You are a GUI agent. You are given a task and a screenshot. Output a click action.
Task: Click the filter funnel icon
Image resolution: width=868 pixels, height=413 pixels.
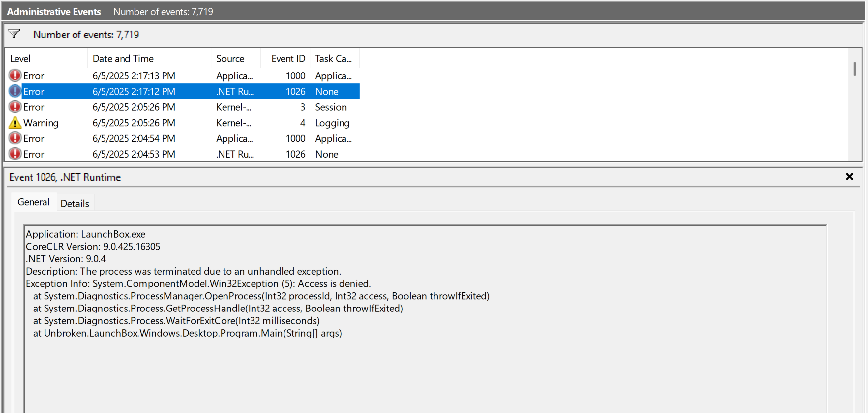pos(14,34)
